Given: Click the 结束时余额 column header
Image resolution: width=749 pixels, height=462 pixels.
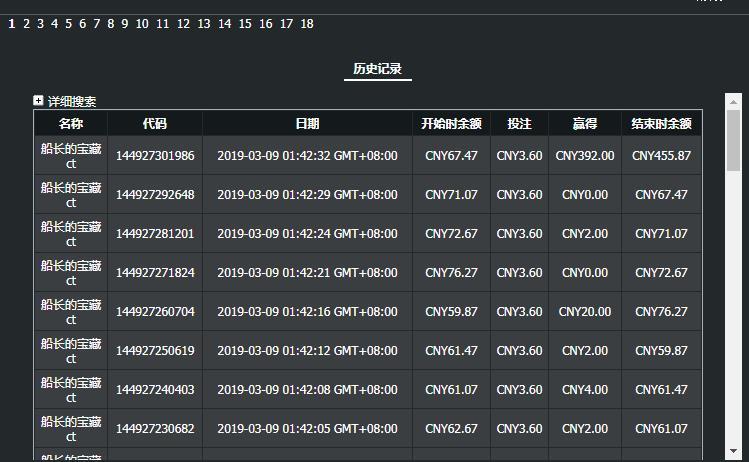Looking at the screenshot, I should point(661,124).
